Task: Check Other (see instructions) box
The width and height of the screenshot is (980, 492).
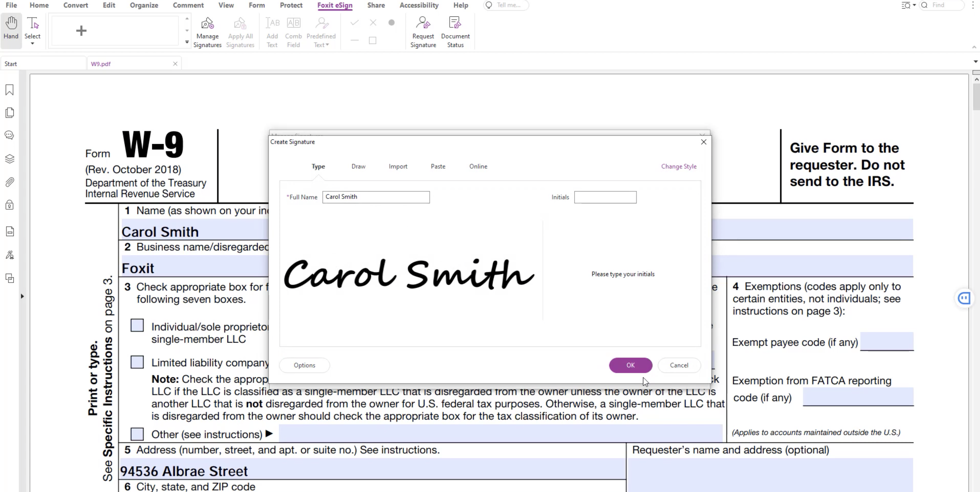Action: click(137, 434)
